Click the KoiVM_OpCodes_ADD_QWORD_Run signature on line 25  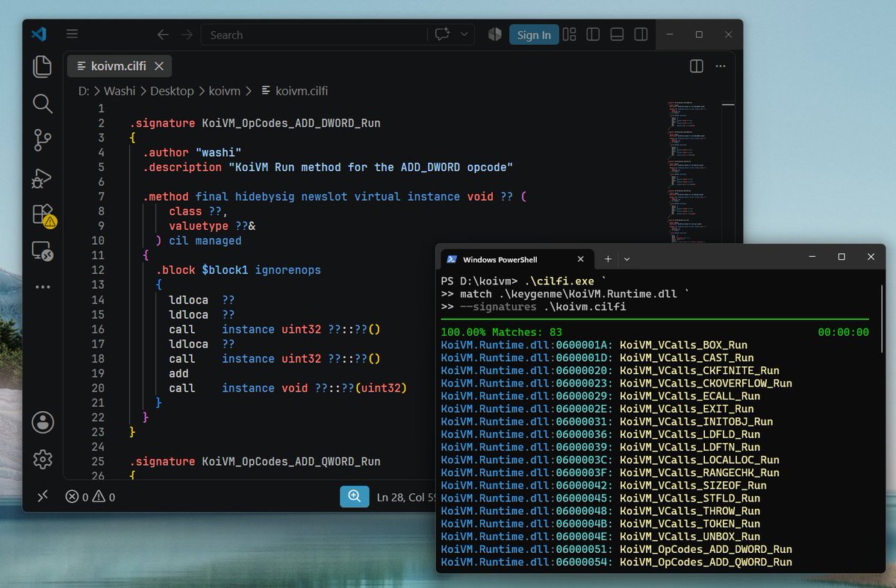click(x=255, y=462)
